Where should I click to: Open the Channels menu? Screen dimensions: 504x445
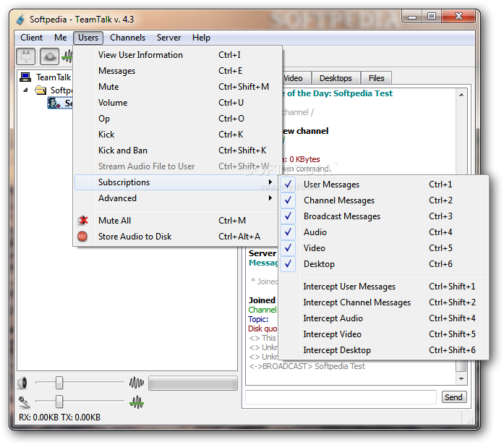(x=127, y=38)
